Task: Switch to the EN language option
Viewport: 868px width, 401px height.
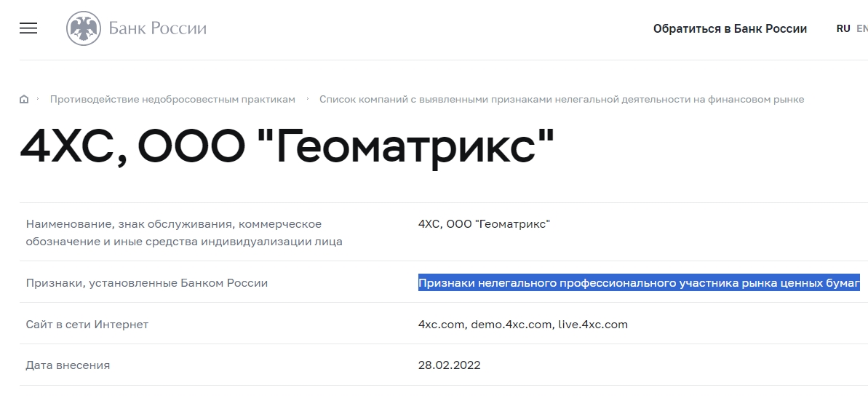Action: tap(862, 28)
